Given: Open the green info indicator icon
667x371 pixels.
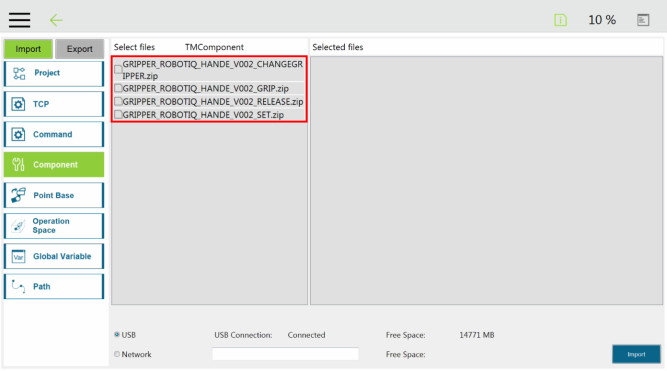Looking at the screenshot, I should (560, 20).
